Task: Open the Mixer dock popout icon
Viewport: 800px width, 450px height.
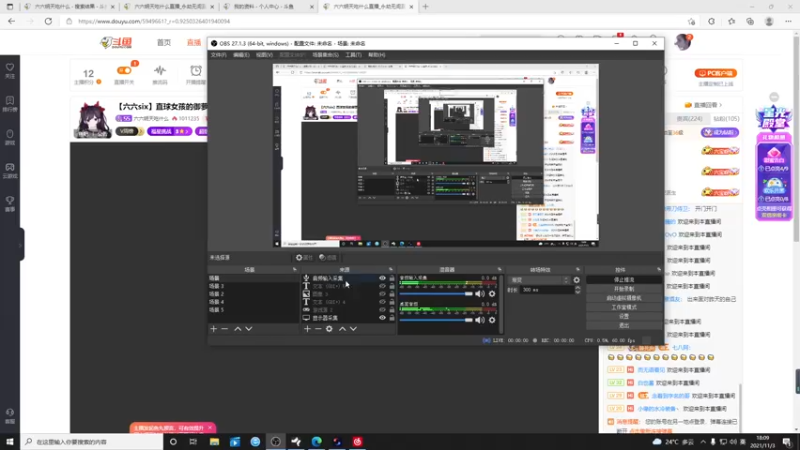Action: (499, 269)
